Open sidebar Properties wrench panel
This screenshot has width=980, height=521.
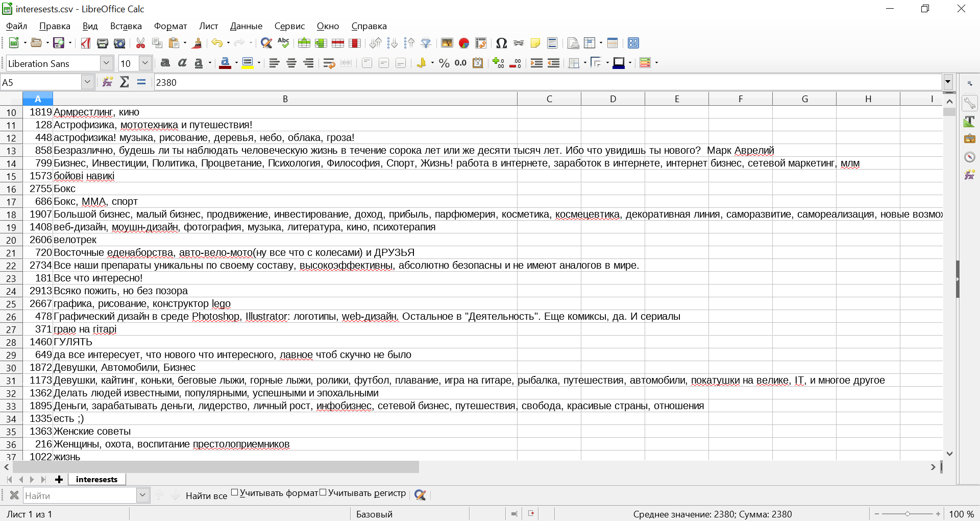970,103
